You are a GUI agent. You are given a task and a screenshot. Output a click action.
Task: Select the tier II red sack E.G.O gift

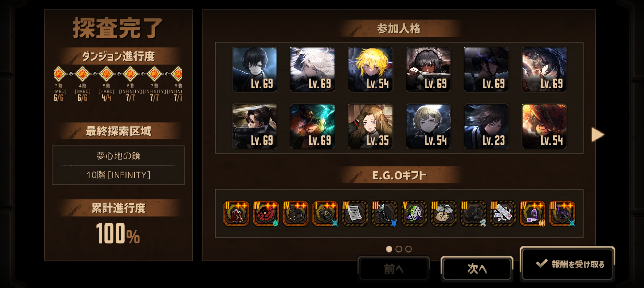236,213
